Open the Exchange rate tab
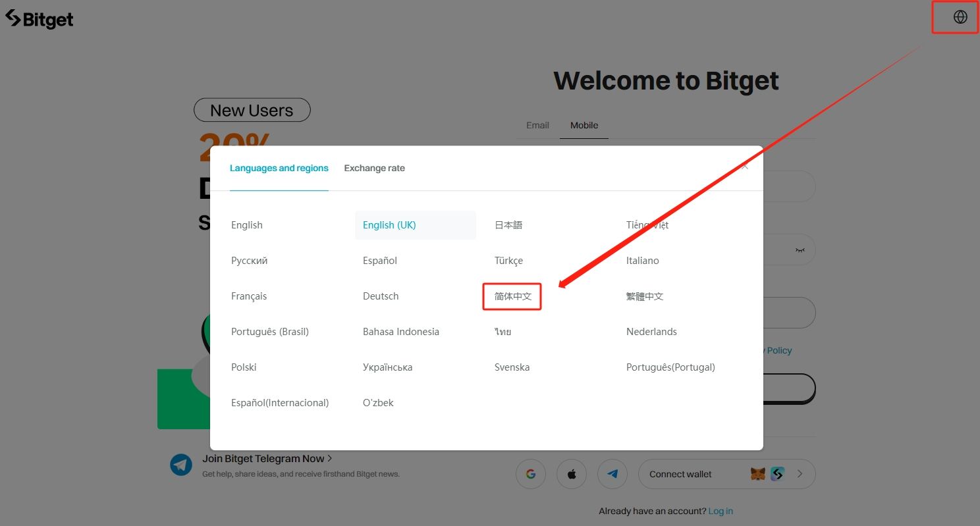The image size is (980, 526). point(374,168)
